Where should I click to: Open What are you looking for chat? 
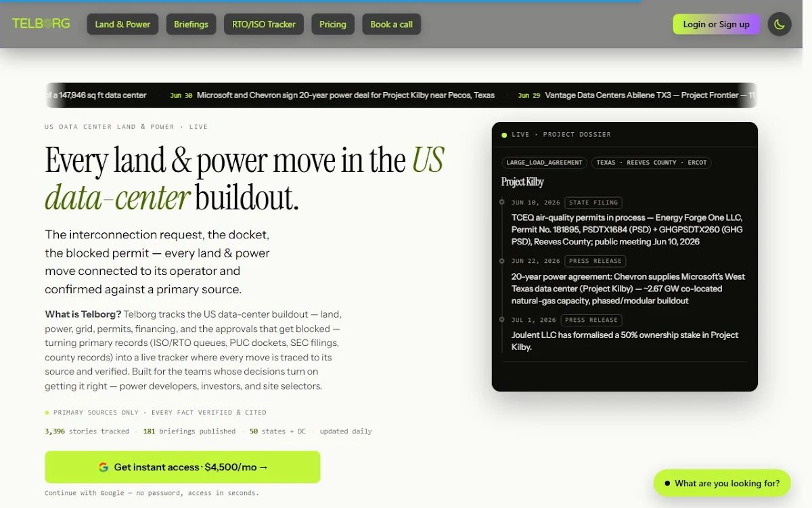(722, 483)
